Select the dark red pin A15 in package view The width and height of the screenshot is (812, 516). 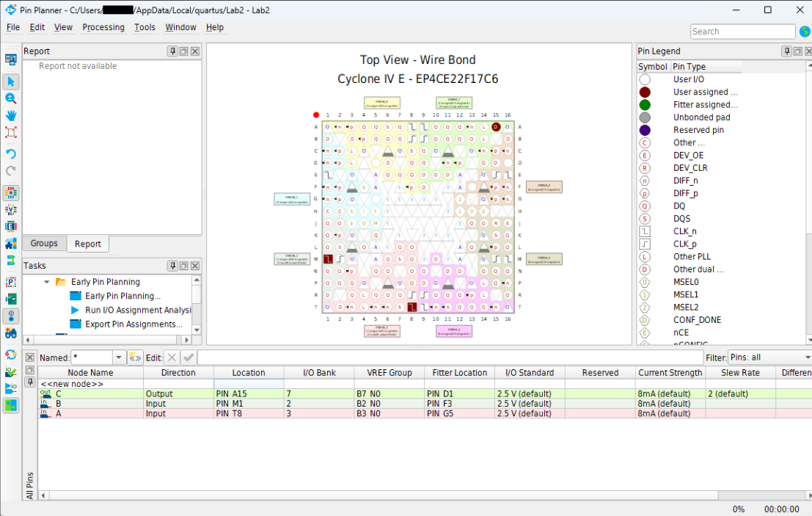pos(496,127)
